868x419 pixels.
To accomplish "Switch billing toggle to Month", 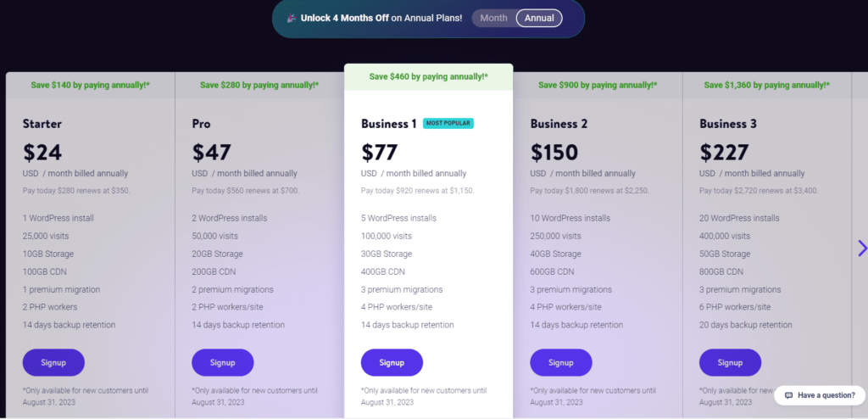I will point(493,18).
